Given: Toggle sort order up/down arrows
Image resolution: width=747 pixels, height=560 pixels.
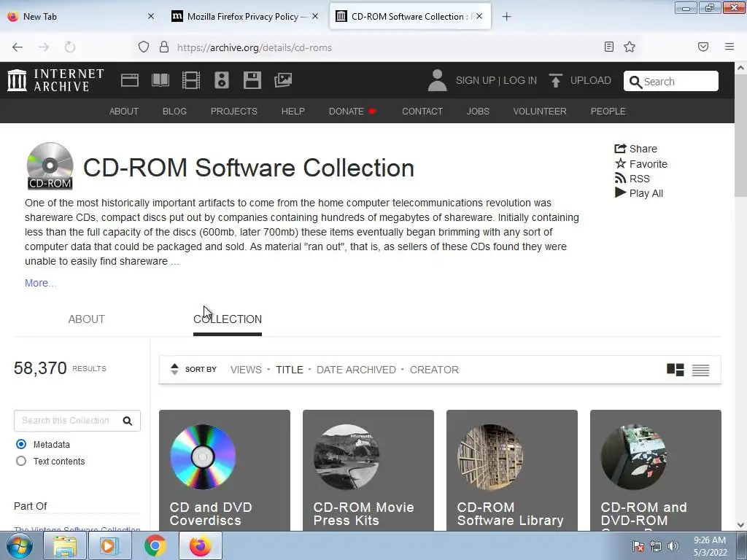Looking at the screenshot, I should tap(174, 369).
